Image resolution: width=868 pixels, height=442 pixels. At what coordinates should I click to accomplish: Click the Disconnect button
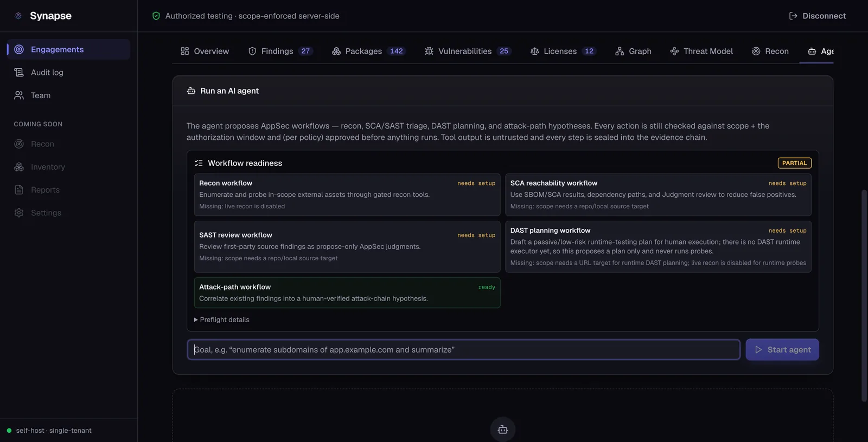818,16
